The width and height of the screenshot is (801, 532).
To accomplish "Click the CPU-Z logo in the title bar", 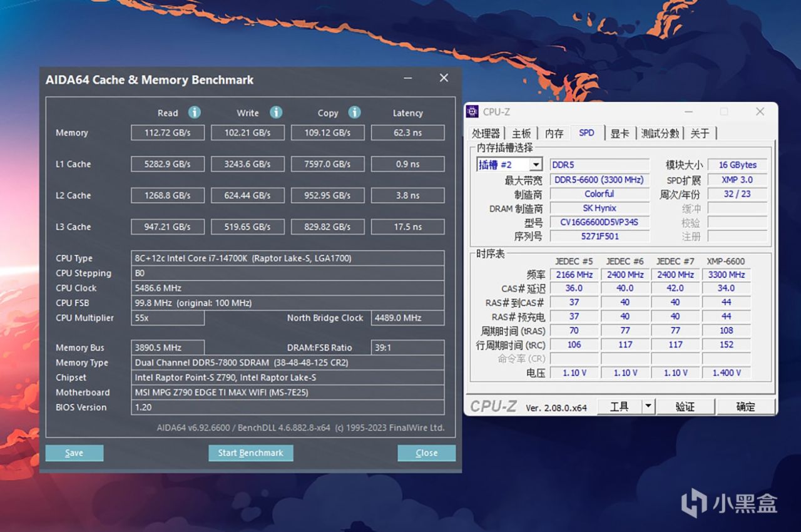I will [473, 111].
